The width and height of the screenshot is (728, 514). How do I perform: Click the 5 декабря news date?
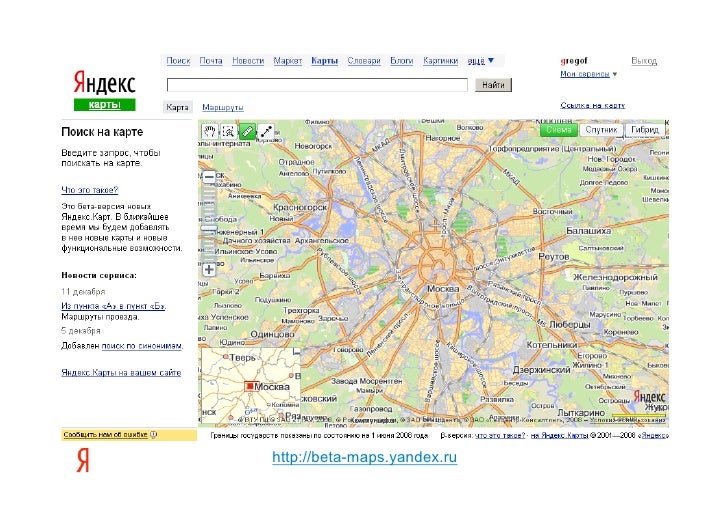click(x=81, y=331)
